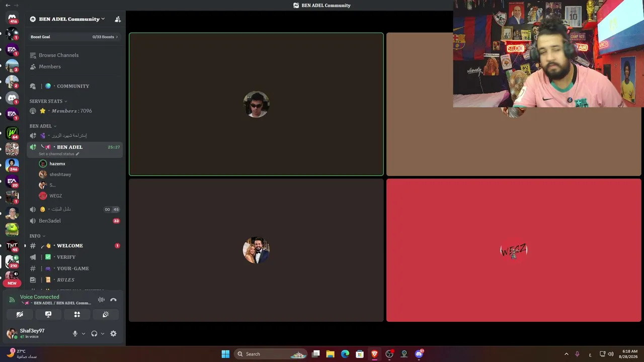Click the noise suppression waveform icon
Screen dimensions: 644x362
(x=101, y=300)
